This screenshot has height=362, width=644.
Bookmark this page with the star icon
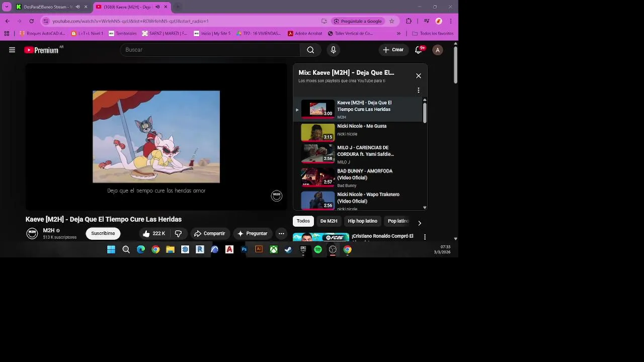391,21
